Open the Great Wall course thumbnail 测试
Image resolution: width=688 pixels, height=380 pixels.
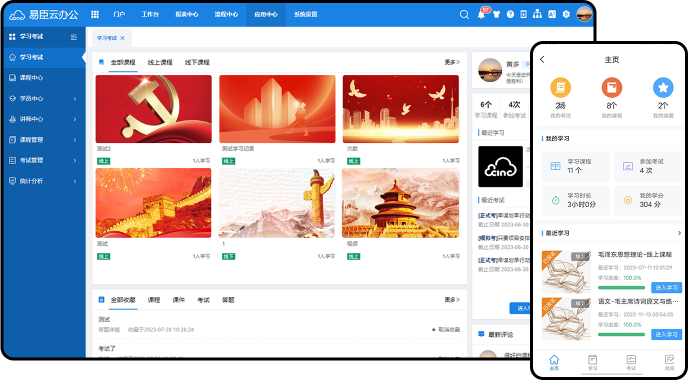tap(154, 203)
